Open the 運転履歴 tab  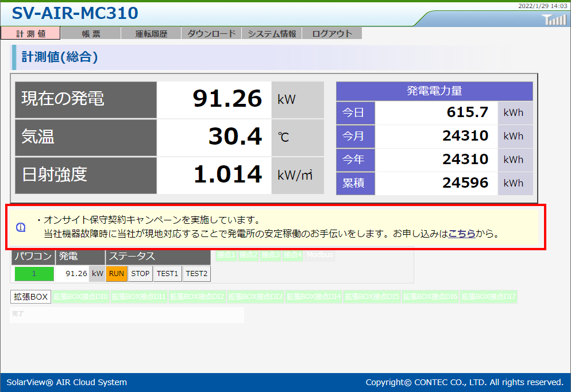(151, 34)
